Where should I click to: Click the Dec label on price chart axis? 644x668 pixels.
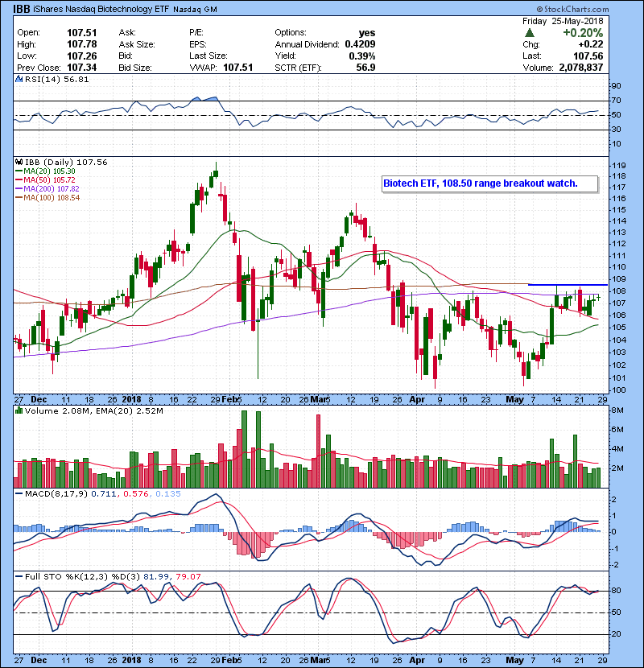(x=39, y=400)
